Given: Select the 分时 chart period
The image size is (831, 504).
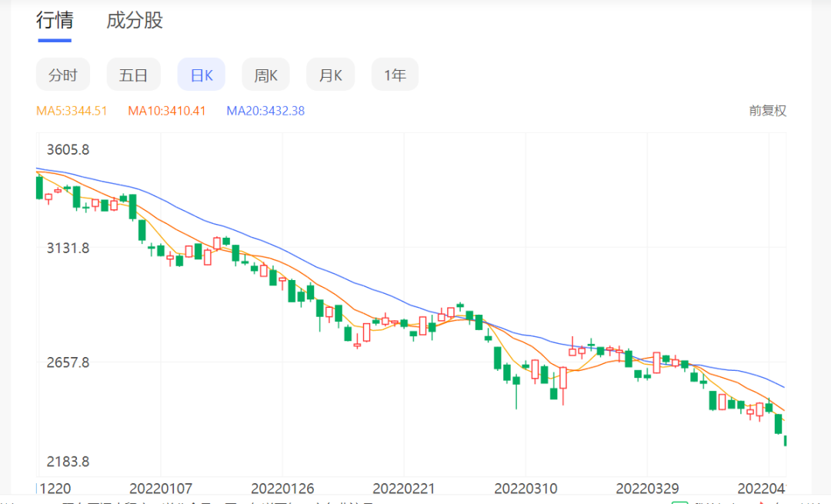Looking at the screenshot, I should point(63,75).
